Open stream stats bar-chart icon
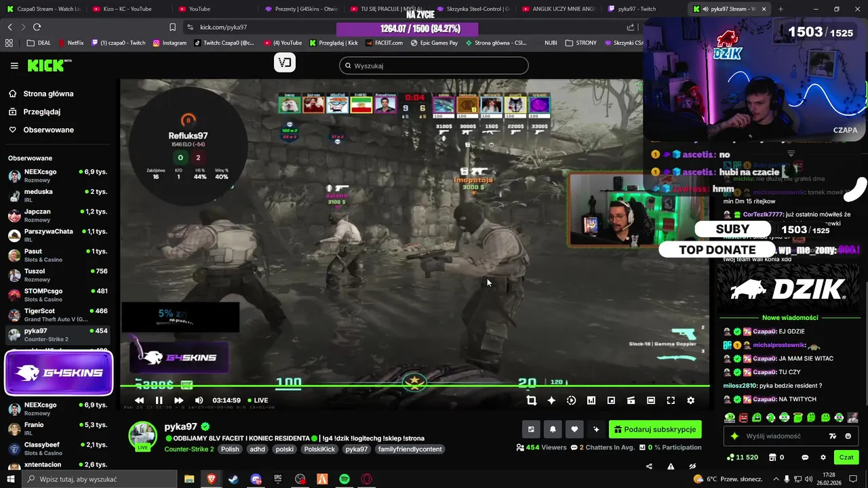Viewport: 868px width, 488px height. click(x=591, y=401)
